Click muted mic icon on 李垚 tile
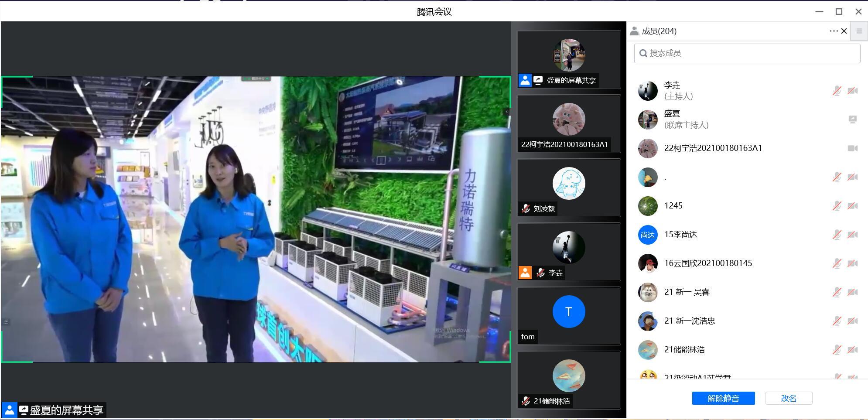This screenshot has width=868, height=420. click(540, 273)
